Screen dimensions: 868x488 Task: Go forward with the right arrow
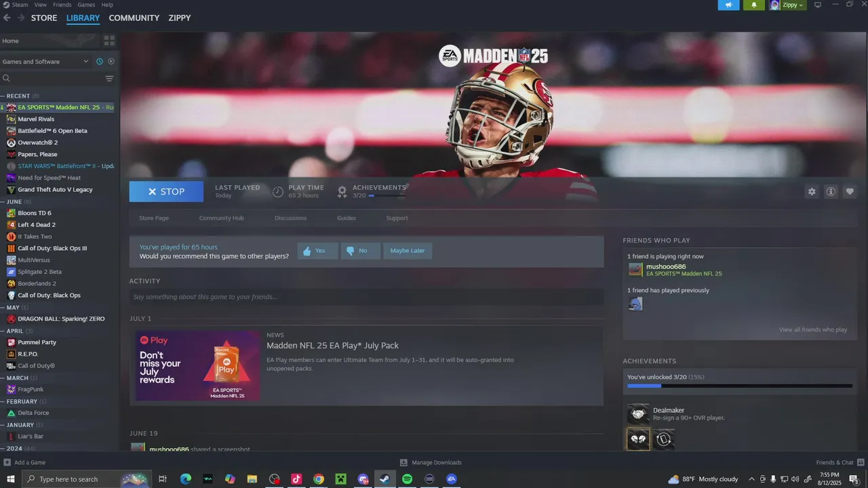pos(21,18)
